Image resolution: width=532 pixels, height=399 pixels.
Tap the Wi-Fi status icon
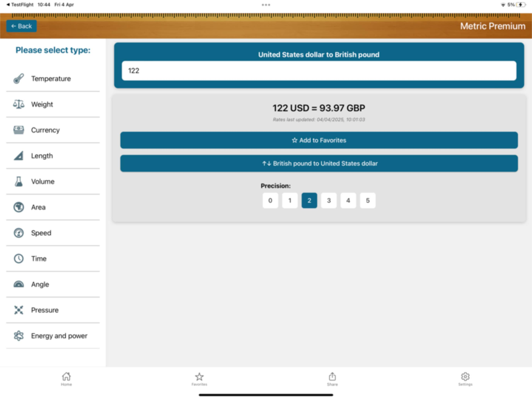[x=503, y=5]
